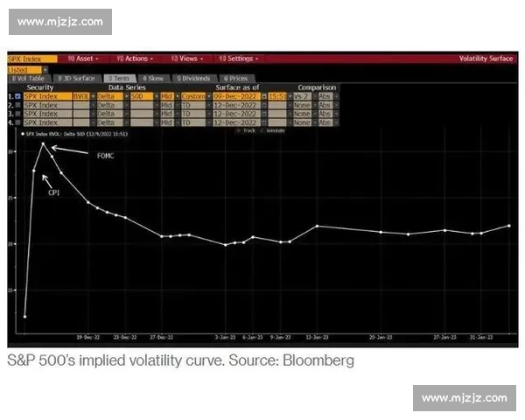Screen dimensions: 525x420
Task: Open the row 1 Custom surface date dropdown
Action: click(x=195, y=96)
